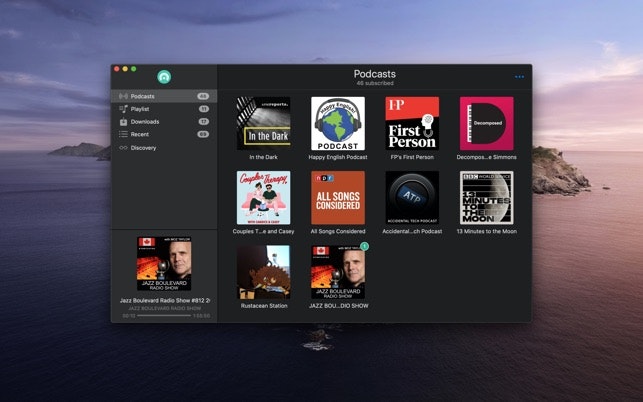
Task: Click the Podcasts count badge
Action: coord(203,96)
